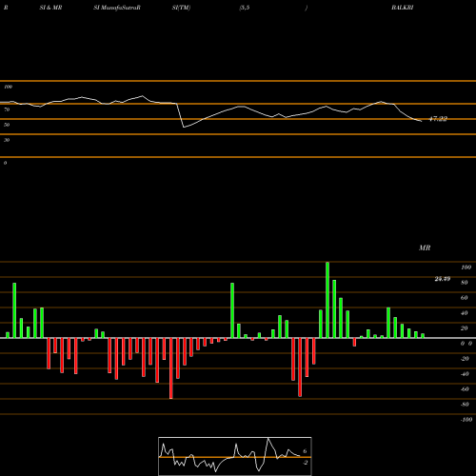Viewport: 476px width, 476px height.
Task: Select the 60 label on MR axis
Action: point(465,298)
